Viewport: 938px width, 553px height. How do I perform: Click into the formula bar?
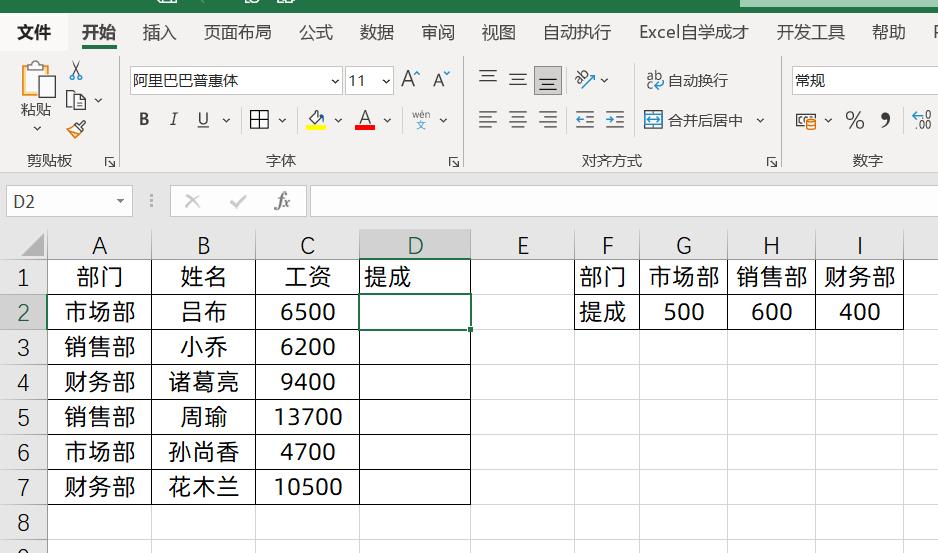click(623, 201)
